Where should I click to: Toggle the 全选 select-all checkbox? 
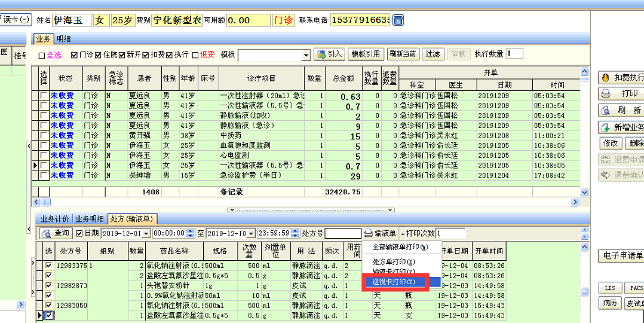click(41, 54)
